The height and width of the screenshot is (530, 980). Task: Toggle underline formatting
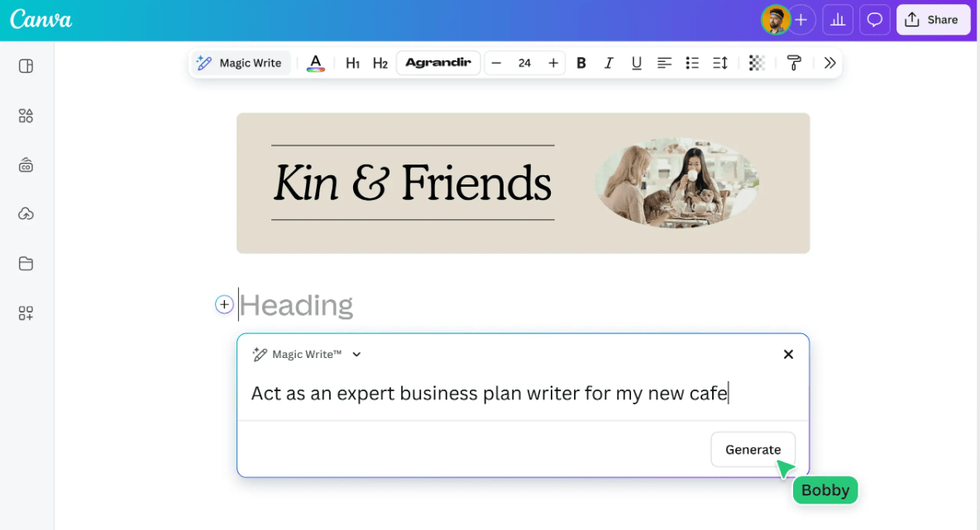(636, 63)
